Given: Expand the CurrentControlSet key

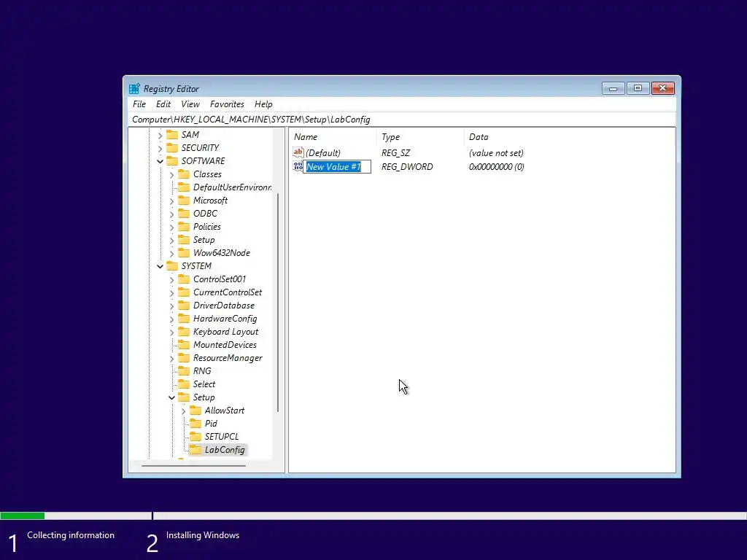Looking at the screenshot, I should pos(171,293).
